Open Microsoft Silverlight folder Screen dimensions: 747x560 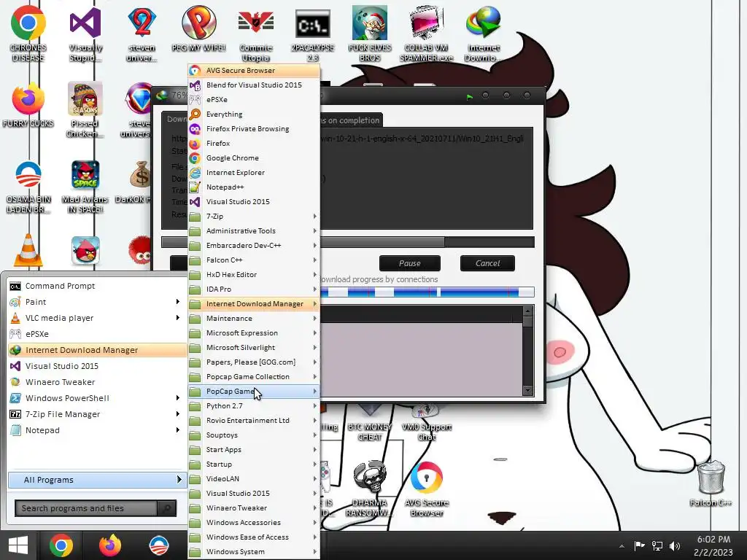coord(254,348)
